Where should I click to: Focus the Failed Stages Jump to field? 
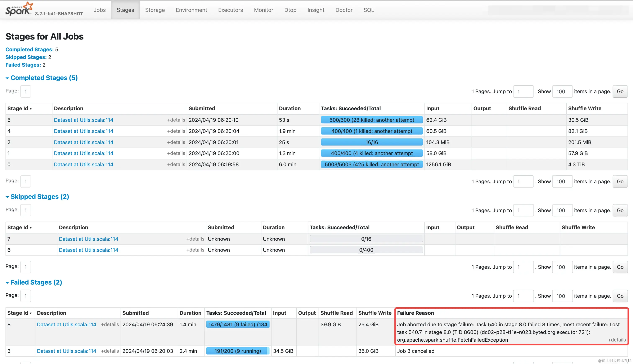[x=523, y=296]
